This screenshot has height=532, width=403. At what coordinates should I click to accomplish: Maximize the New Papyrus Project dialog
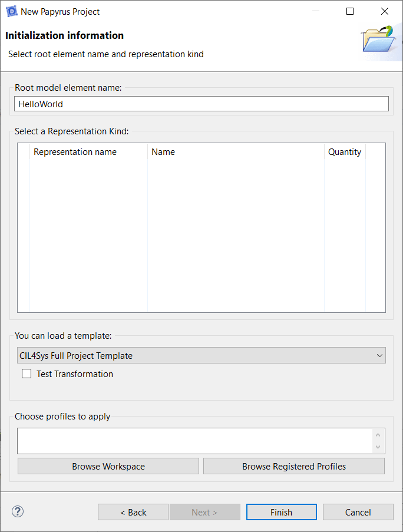point(350,11)
